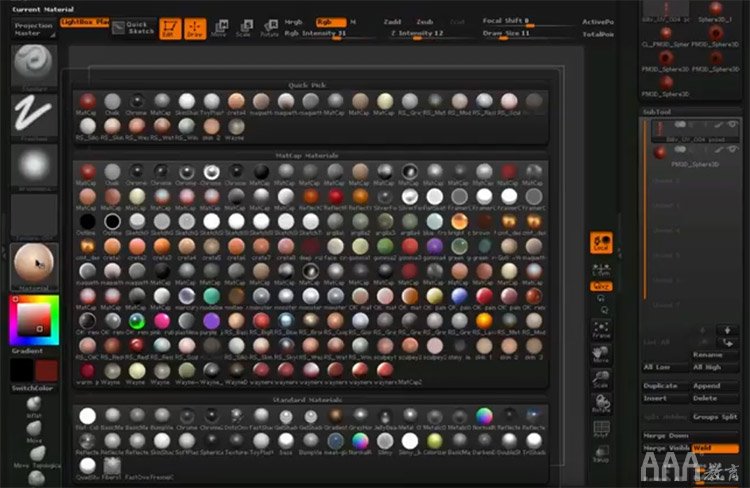Activate the Edit mode button
This screenshot has width=750, height=488.
pyautogui.click(x=170, y=28)
